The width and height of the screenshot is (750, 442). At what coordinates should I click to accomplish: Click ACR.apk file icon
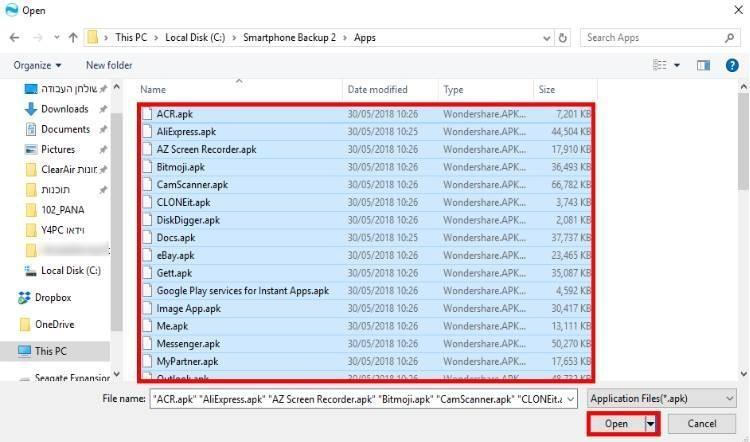[148, 114]
